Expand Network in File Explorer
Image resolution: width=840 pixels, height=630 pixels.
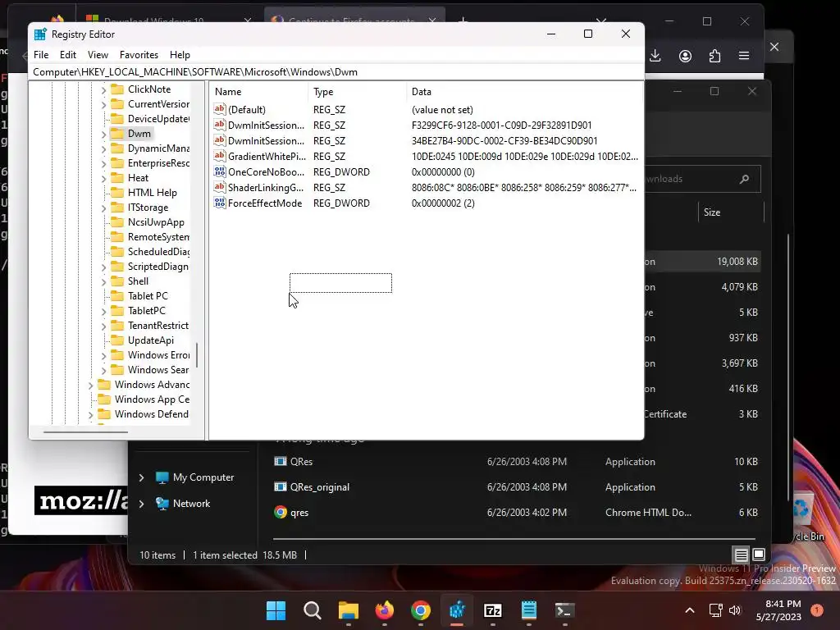[x=141, y=504]
